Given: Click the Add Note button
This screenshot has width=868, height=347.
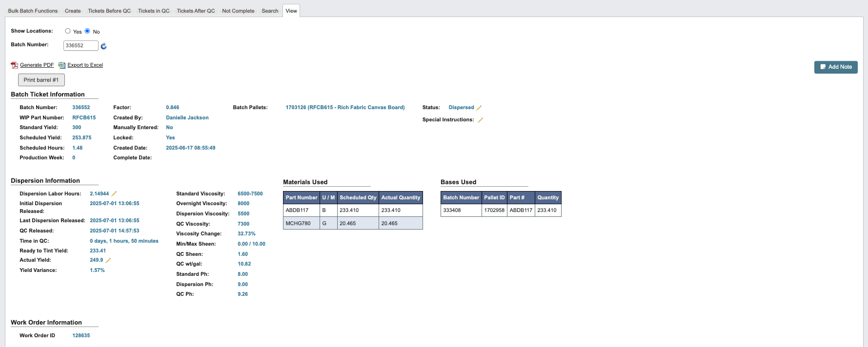Looking at the screenshot, I should 836,67.
